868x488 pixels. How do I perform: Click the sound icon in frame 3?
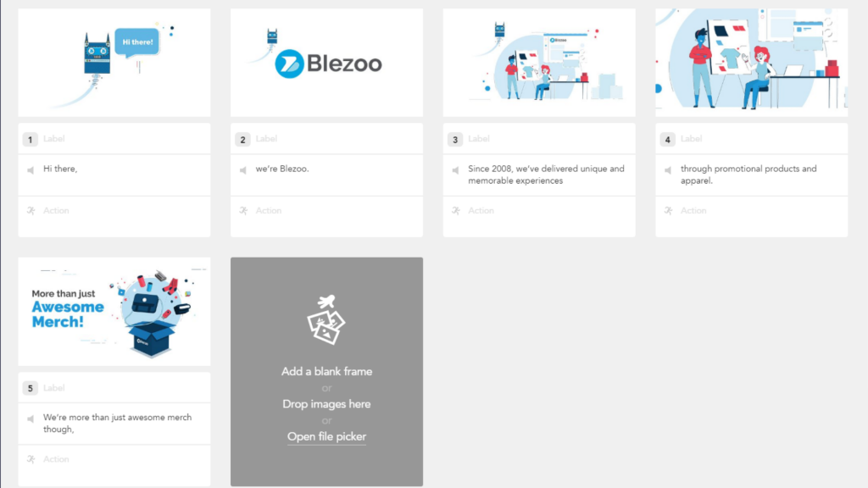(455, 169)
